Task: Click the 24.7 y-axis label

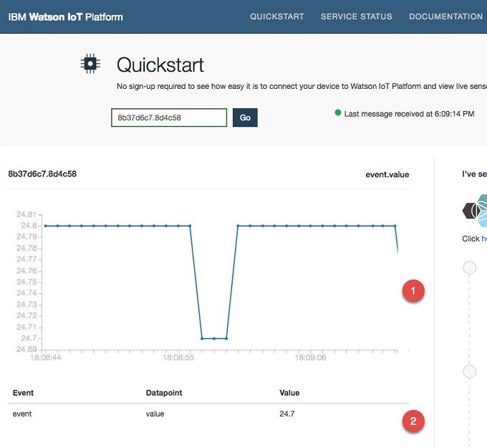Action: point(29,338)
